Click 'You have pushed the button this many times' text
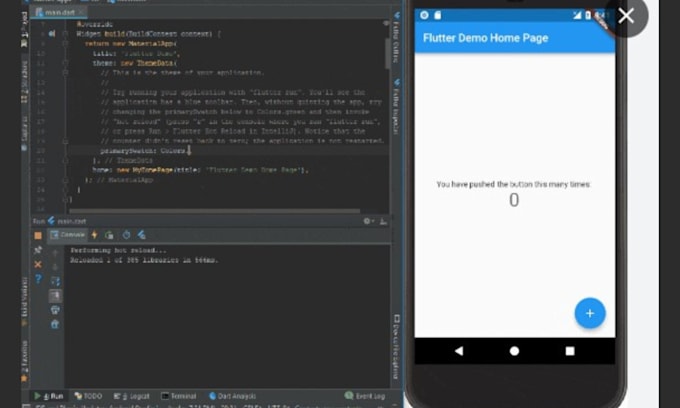Image resolution: width=680 pixels, height=408 pixels. tap(513, 184)
